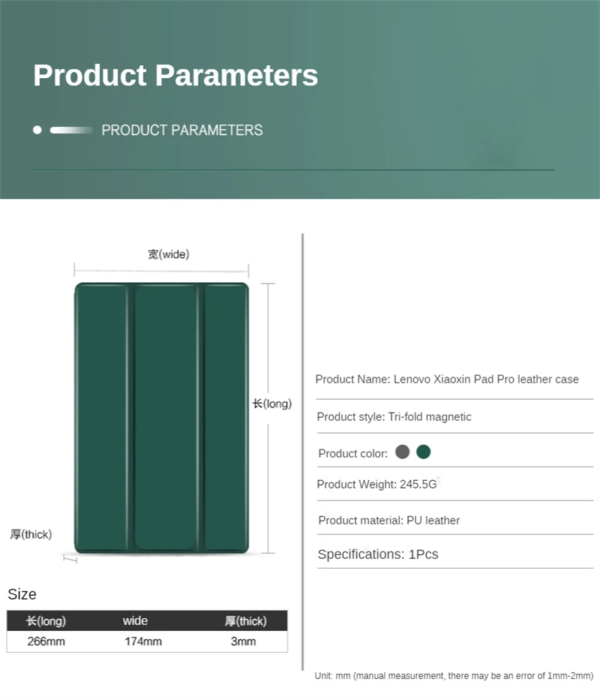600x700 pixels.
Task: Click the Specifications: 1Pcs text
Action: point(378,554)
